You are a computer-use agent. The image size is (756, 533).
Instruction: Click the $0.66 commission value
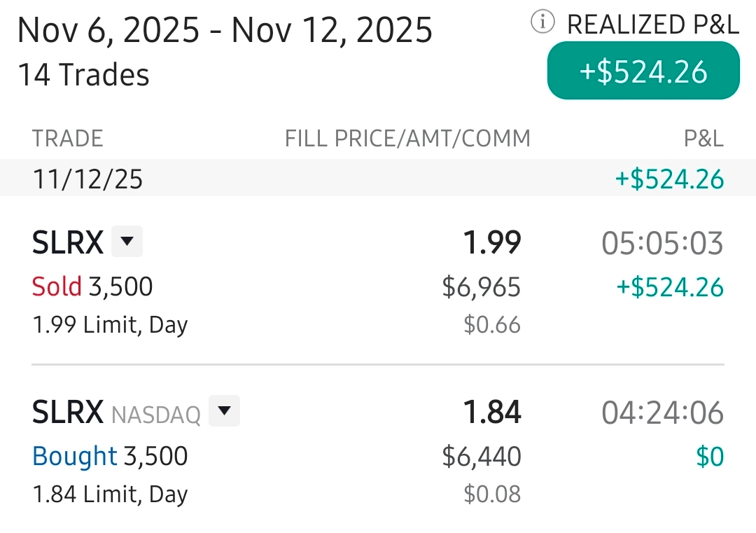coord(492,324)
